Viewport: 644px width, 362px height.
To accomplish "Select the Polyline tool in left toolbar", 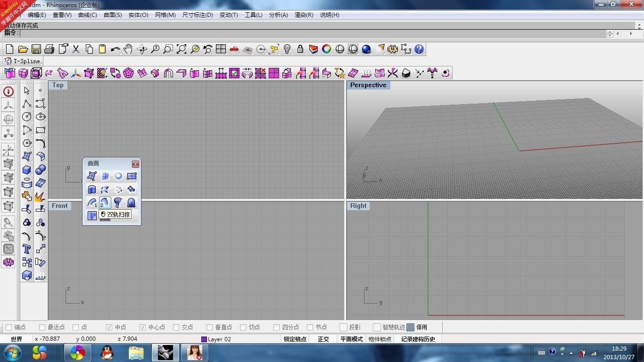I will [x=27, y=104].
